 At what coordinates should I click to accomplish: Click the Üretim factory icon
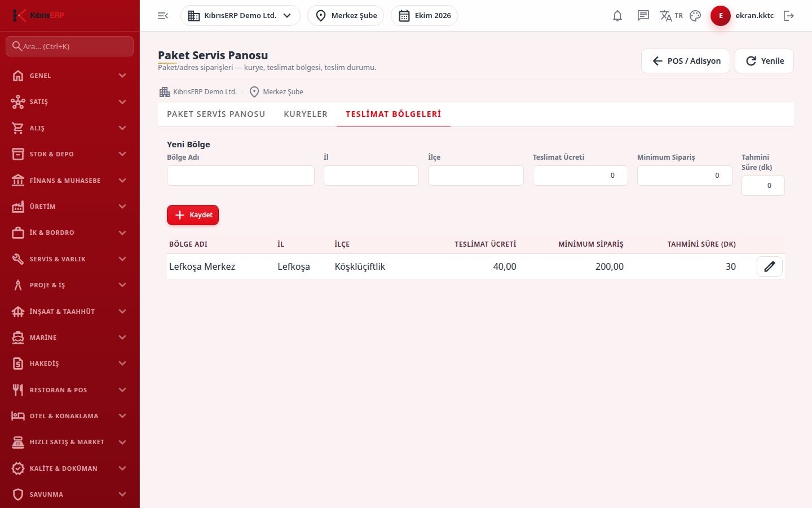pos(18,207)
